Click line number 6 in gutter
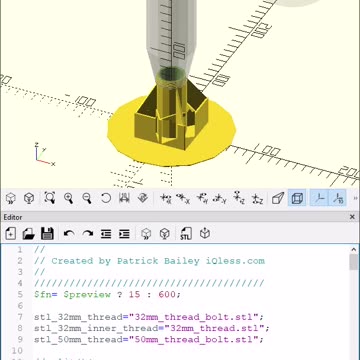Image resolution: width=360 pixels, height=360 pixels. [20, 306]
